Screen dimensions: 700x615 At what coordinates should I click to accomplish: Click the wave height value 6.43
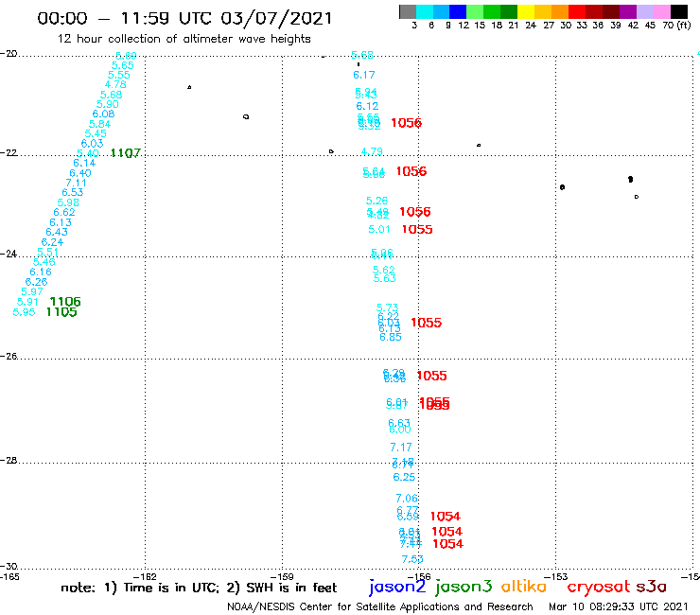[x=57, y=232]
